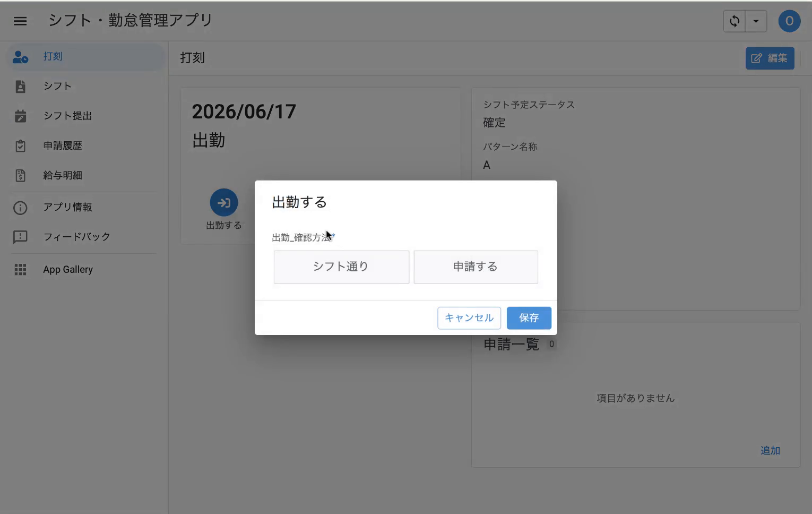This screenshot has height=514, width=812.
Task: Click the 申請一覧 heading
Action: pos(511,344)
